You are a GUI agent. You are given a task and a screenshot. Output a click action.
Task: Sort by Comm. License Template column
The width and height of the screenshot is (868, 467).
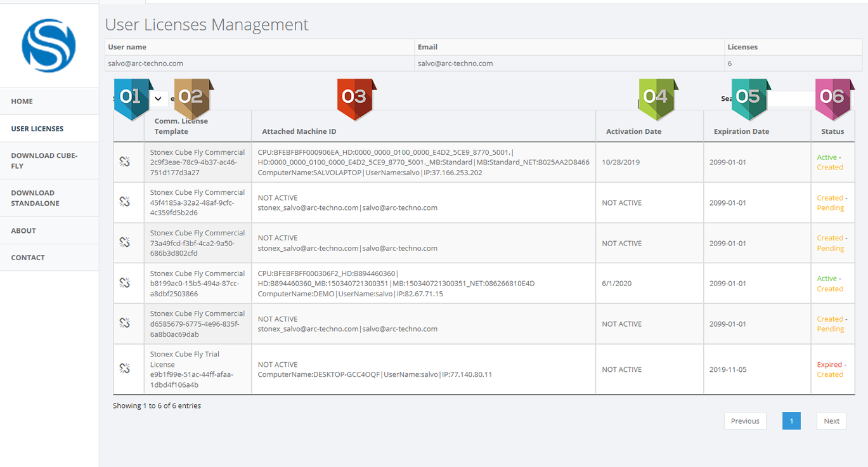click(198, 126)
